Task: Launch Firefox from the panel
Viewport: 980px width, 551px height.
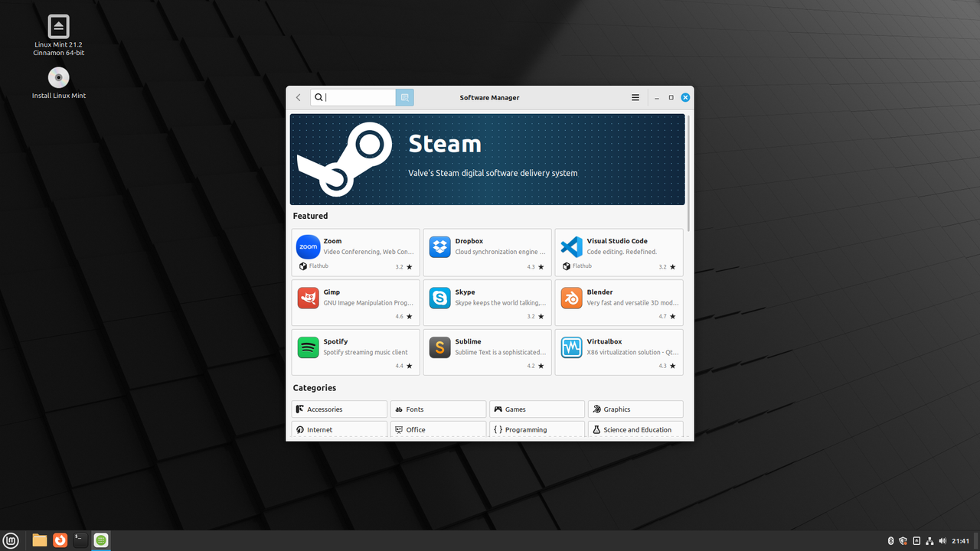Action: 60,540
